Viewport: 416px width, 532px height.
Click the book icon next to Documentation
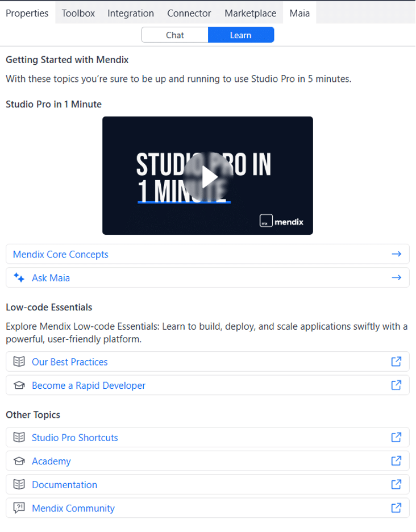pyautogui.click(x=19, y=484)
